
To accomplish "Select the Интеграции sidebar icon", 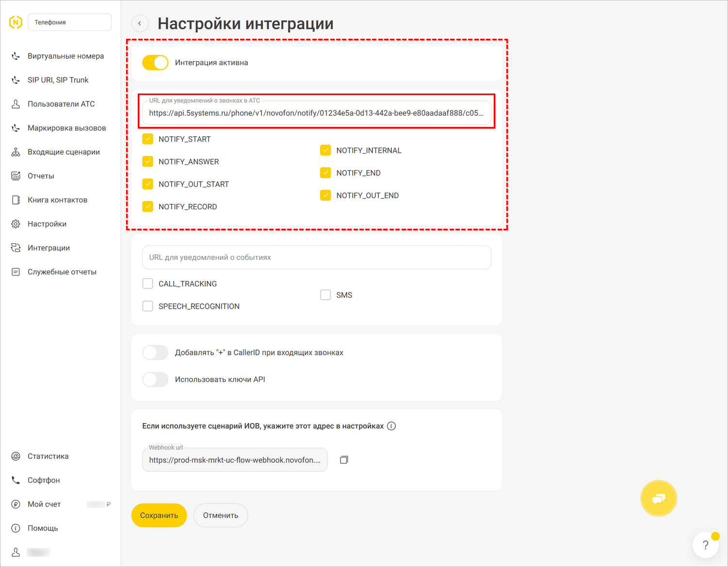I will click(x=16, y=247).
